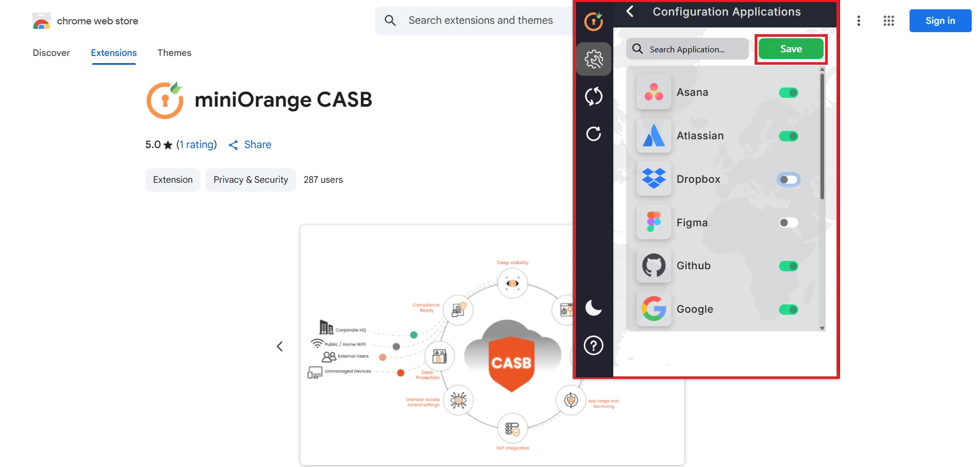Image resolution: width=980 pixels, height=467 pixels.
Task: Click the refresh icon in the sidebar
Action: (594, 134)
